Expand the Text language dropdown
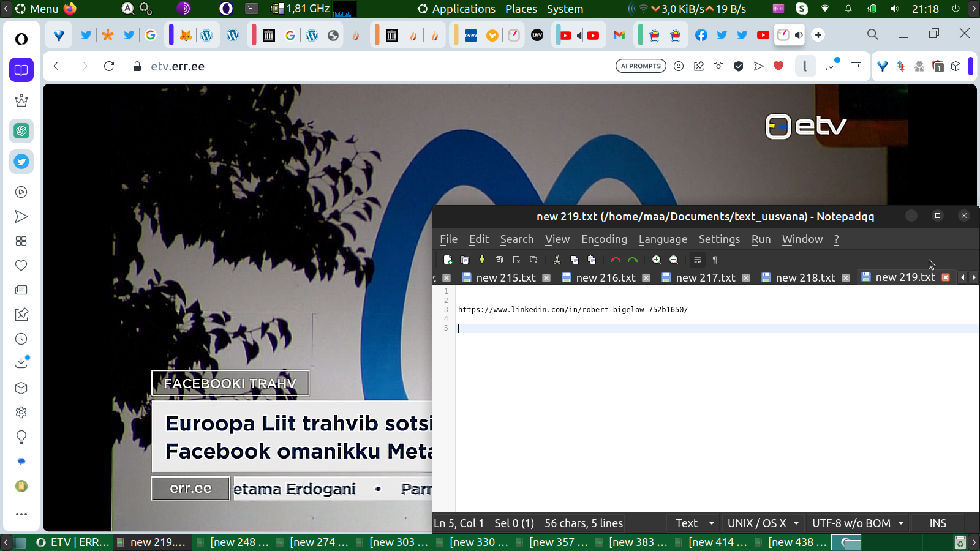The width and height of the screenshot is (980, 551). click(x=695, y=523)
